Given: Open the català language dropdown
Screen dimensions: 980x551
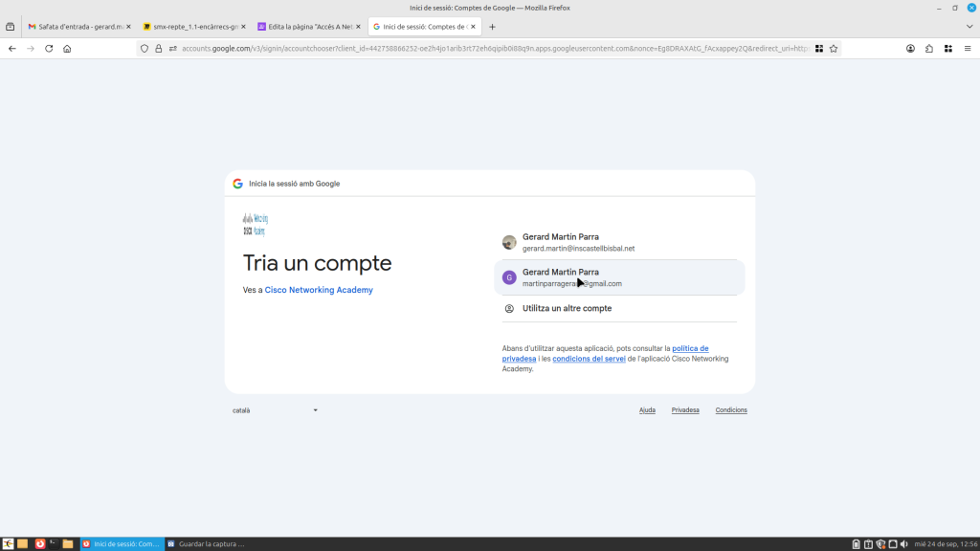Looking at the screenshot, I should [x=276, y=410].
